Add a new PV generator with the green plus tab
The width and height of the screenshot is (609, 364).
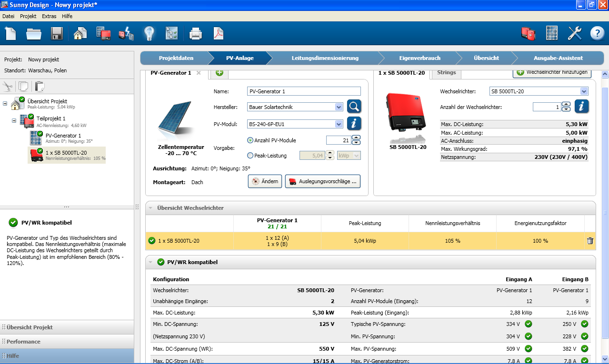(220, 73)
